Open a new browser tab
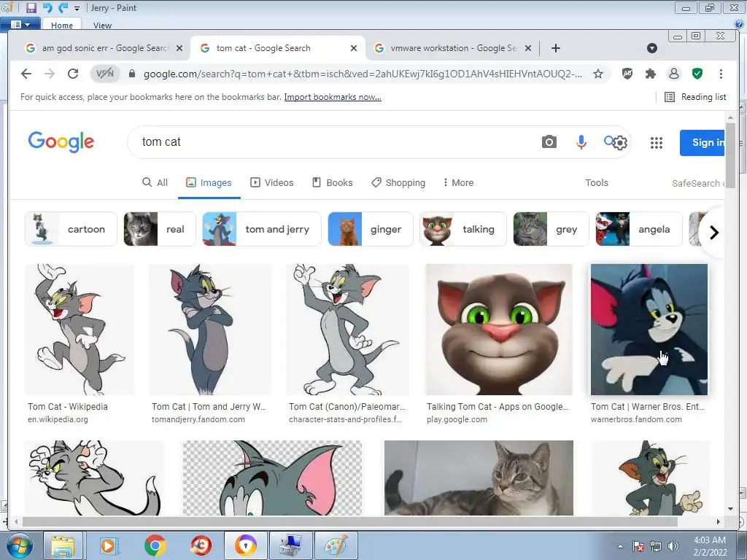 [555, 48]
